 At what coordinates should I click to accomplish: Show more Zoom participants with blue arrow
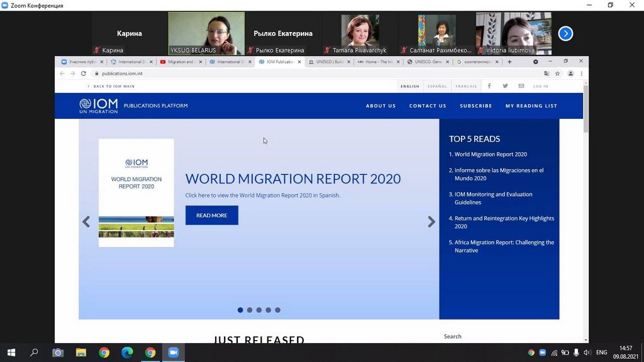[x=565, y=33]
